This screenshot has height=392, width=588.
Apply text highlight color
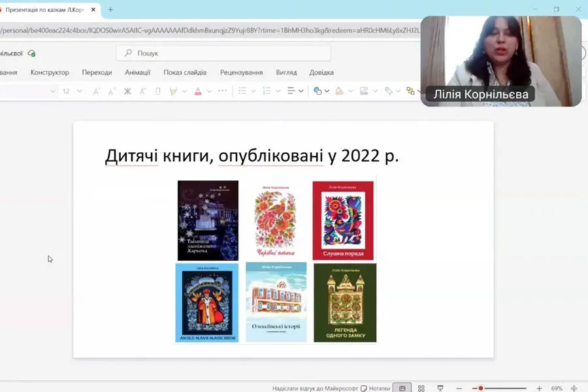[173, 91]
